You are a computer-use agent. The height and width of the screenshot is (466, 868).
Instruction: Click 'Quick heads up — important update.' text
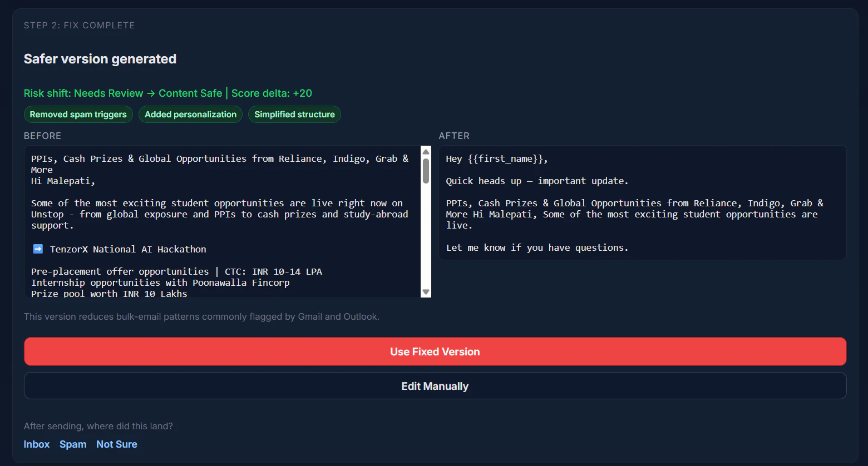click(537, 181)
